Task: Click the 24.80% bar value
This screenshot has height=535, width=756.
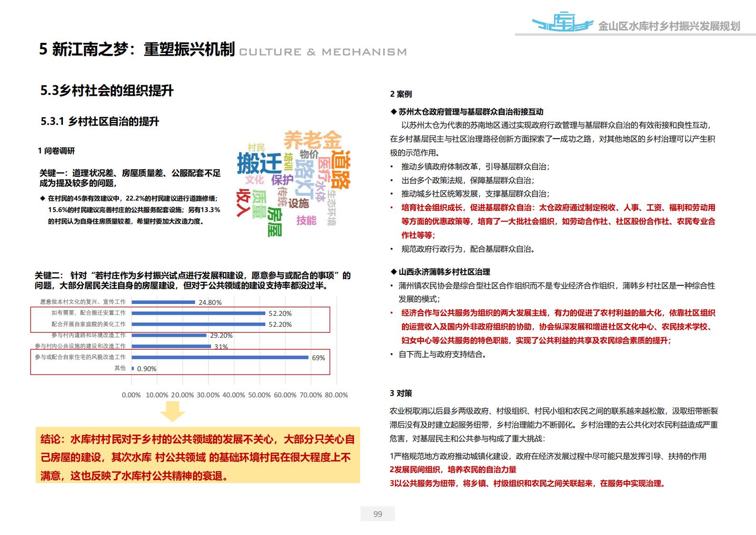Action: [210, 303]
